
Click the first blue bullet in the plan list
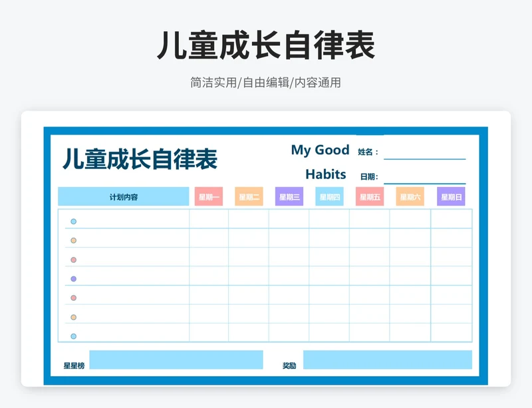74,222
